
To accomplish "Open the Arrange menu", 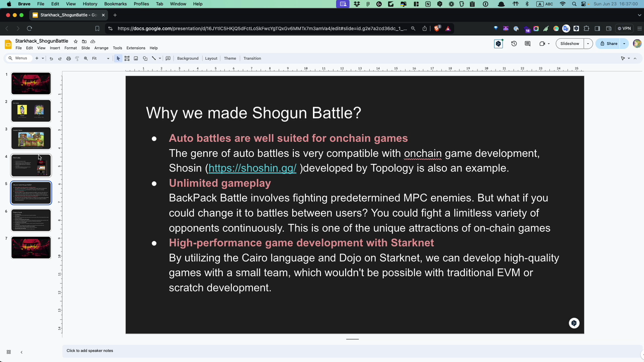I will [101, 48].
